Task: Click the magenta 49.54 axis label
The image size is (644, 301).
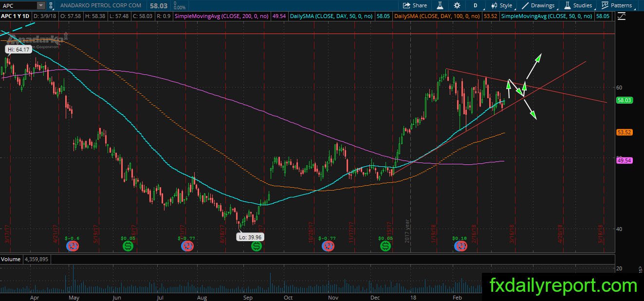Action: [x=624, y=160]
